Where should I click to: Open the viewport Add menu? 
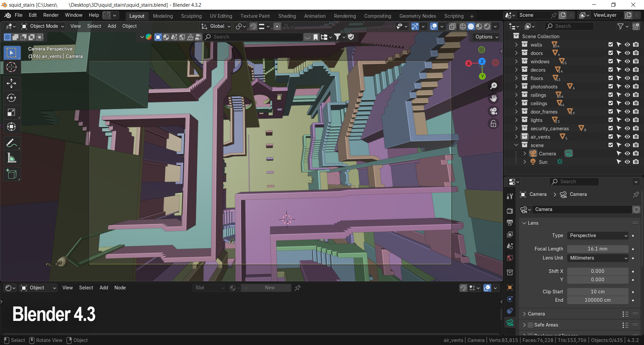tap(112, 26)
